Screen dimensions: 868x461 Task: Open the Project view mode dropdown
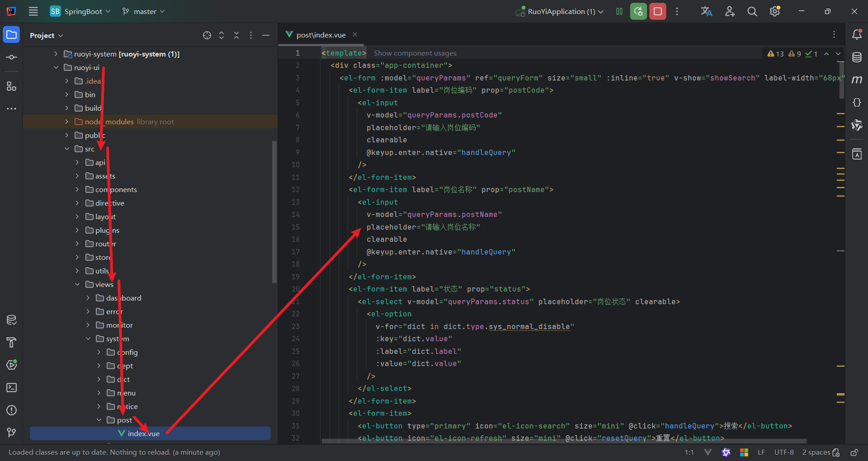pyautogui.click(x=46, y=35)
